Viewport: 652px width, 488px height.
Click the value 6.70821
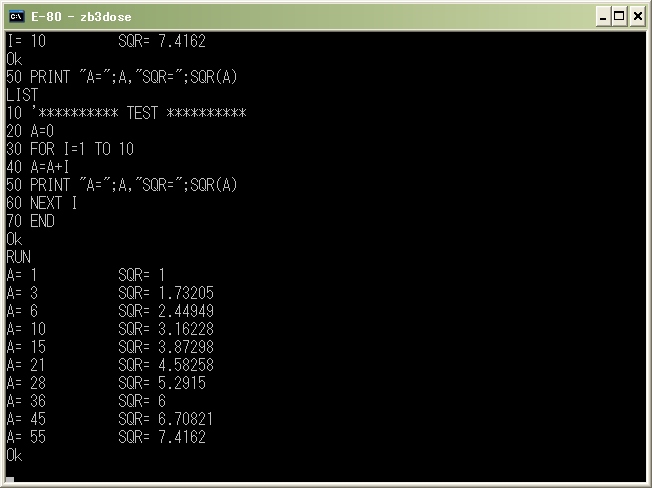click(185, 419)
